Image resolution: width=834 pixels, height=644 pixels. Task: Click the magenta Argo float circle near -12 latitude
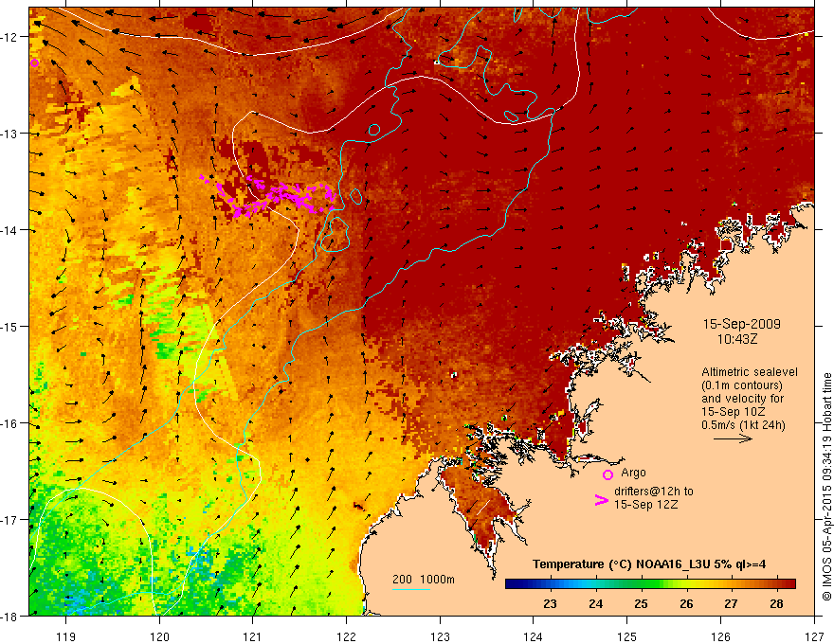pos(34,63)
